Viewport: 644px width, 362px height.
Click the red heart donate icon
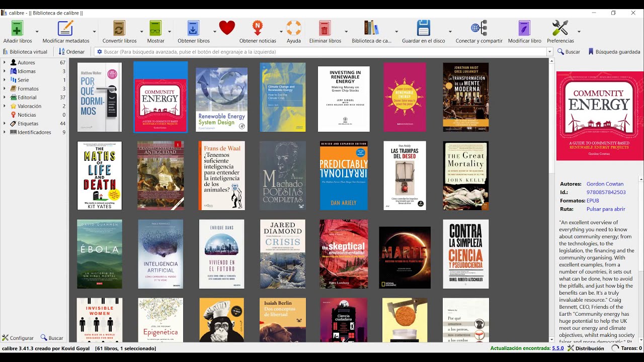click(x=227, y=28)
